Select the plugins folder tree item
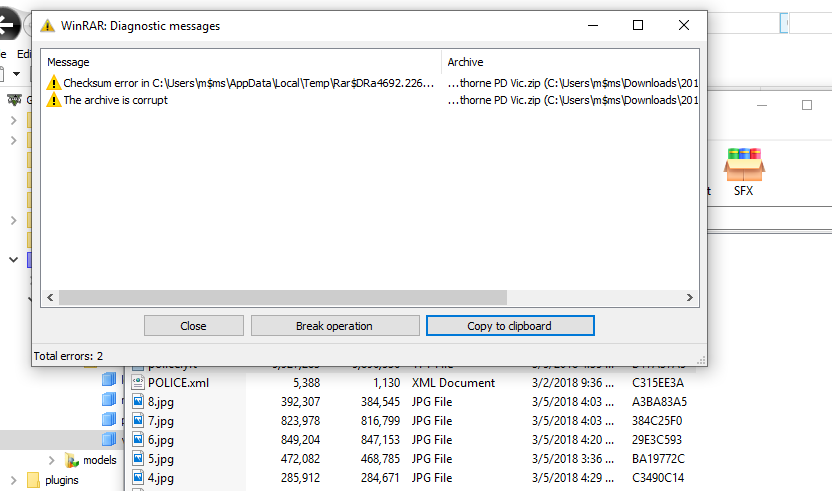 [x=62, y=480]
